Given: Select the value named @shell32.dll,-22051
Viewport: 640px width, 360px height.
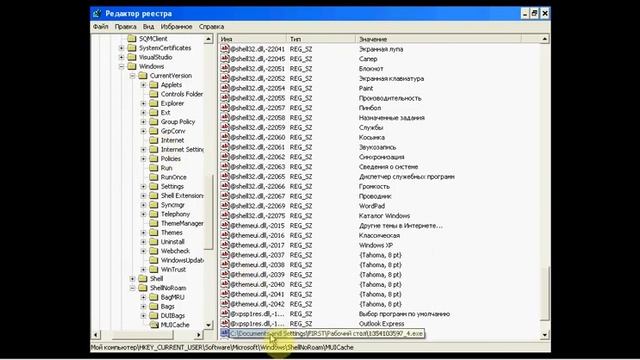Looking at the screenshot, I should (257, 69).
